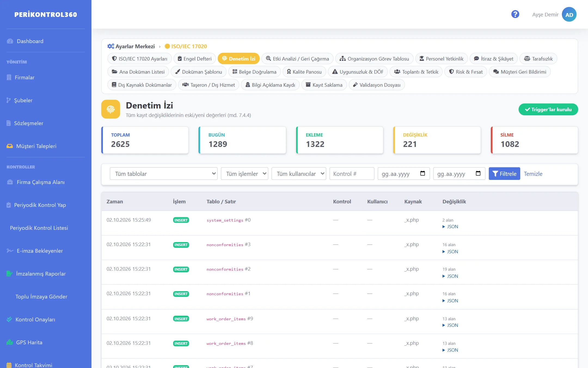This screenshot has width=588, height=368.
Task: Click the Firmalar building icon
Action: [x=9, y=77]
